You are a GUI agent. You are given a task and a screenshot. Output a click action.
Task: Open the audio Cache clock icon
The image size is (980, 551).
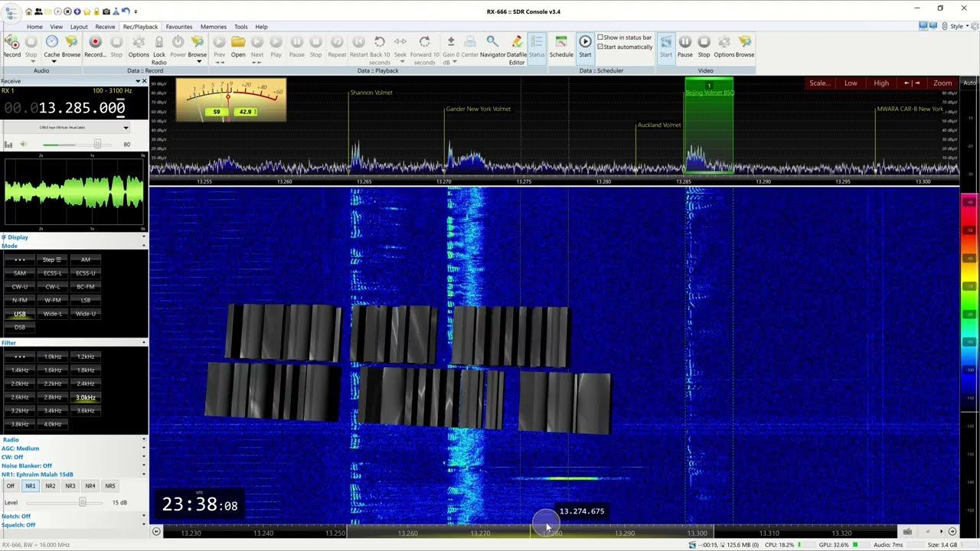click(52, 45)
